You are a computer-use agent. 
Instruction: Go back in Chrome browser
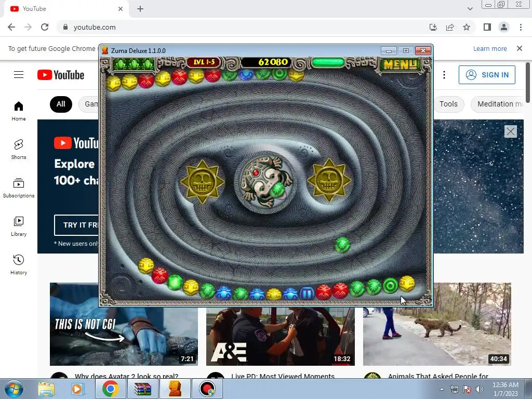(11, 27)
